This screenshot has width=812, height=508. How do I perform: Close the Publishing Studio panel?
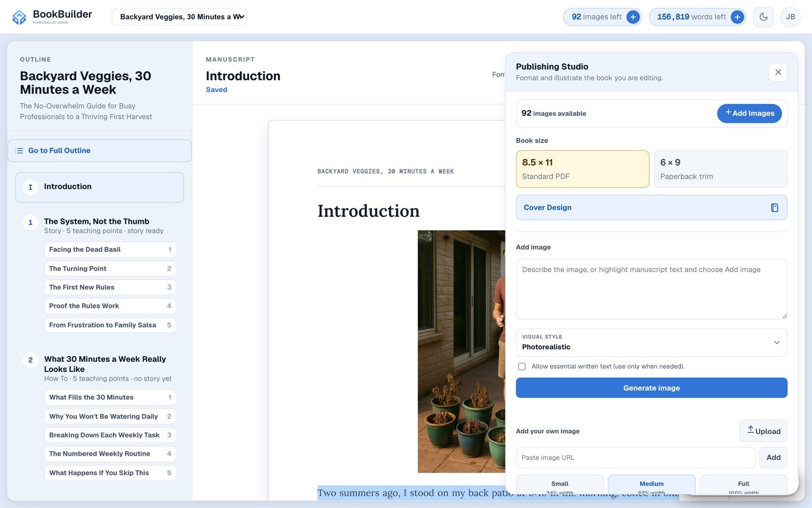778,72
